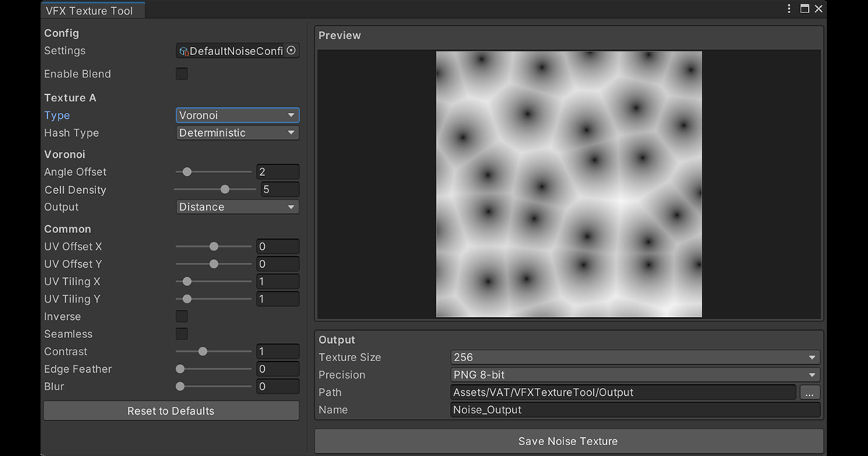Click the UV Tiling Y slider

(x=213, y=299)
